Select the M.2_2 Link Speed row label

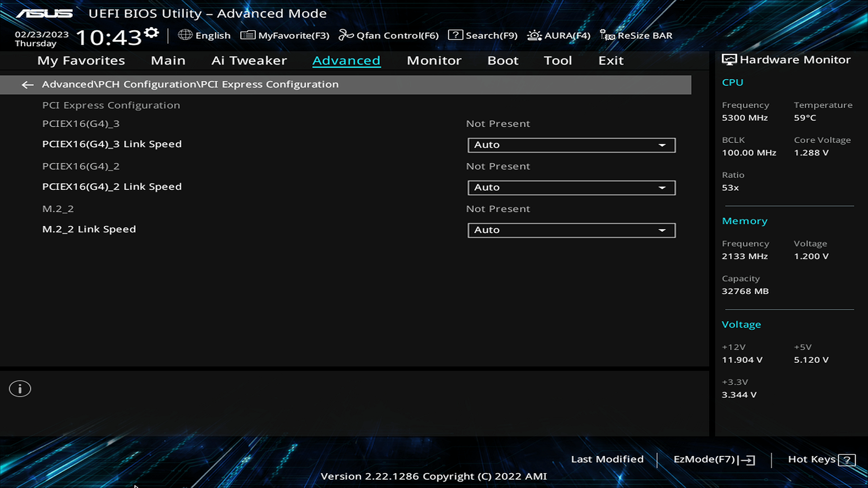pyautogui.click(x=89, y=230)
